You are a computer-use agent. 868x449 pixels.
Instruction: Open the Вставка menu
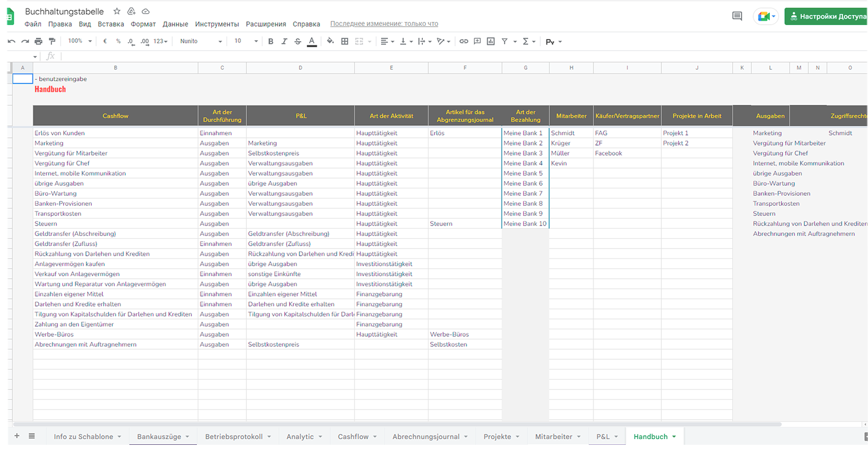(111, 24)
